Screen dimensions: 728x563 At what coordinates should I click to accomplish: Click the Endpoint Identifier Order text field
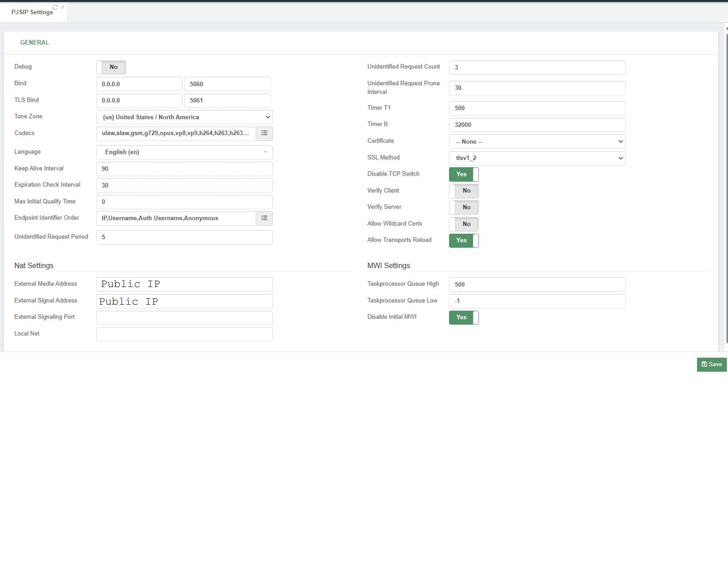pos(176,218)
